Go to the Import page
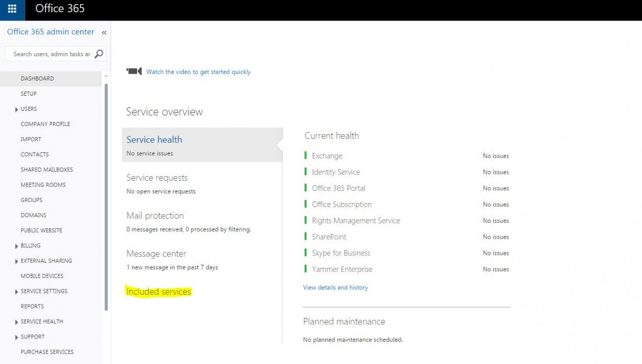This screenshot has height=364, width=642. pos(31,139)
